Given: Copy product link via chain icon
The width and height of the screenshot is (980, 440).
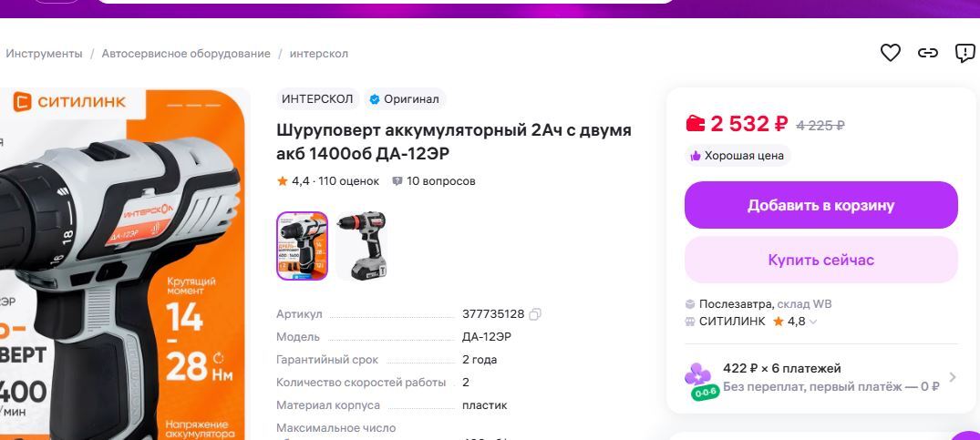Looking at the screenshot, I should 927,53.
